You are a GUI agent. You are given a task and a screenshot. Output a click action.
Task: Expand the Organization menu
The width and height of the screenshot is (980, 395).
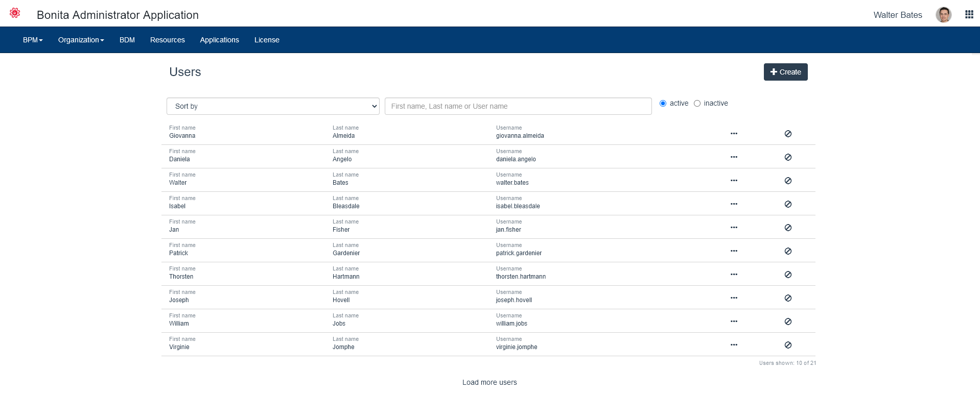(x=81, y=40)
